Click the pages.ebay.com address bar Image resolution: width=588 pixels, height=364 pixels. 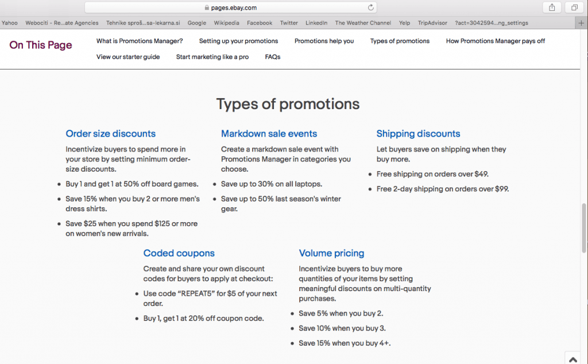pyautogui.click(x=230, y=7)
